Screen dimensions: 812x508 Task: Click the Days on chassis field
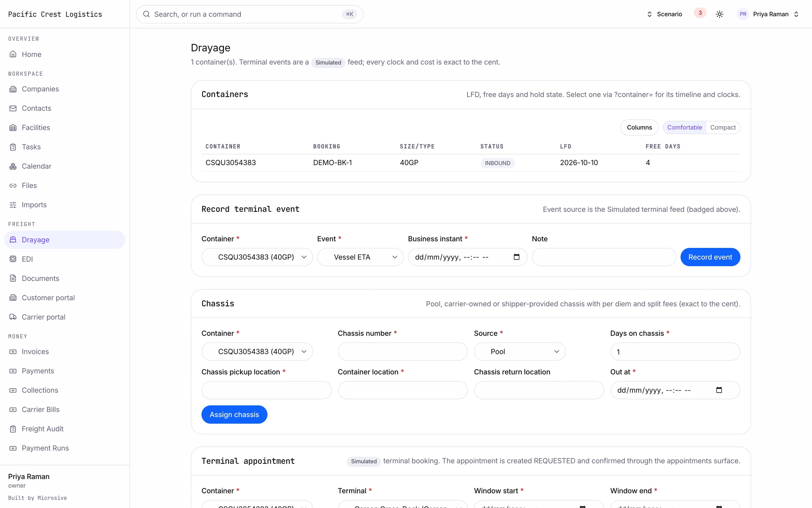click(675, 352)
